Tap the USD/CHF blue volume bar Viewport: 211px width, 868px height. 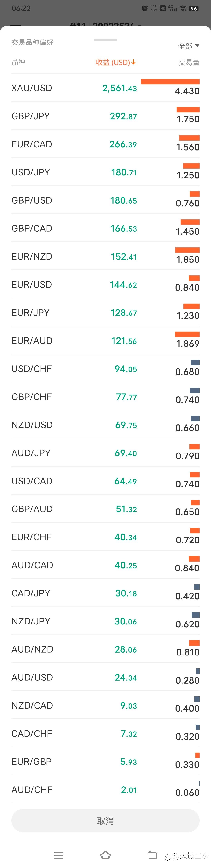click(x=195, y=362)
